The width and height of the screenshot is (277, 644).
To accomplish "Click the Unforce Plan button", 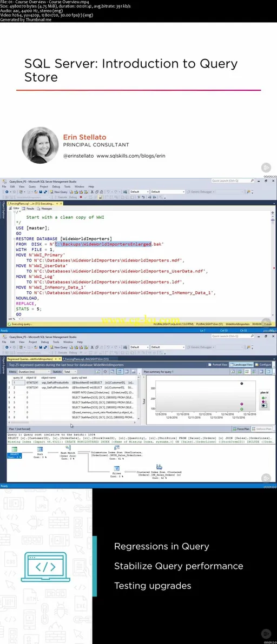I will 261,429.
